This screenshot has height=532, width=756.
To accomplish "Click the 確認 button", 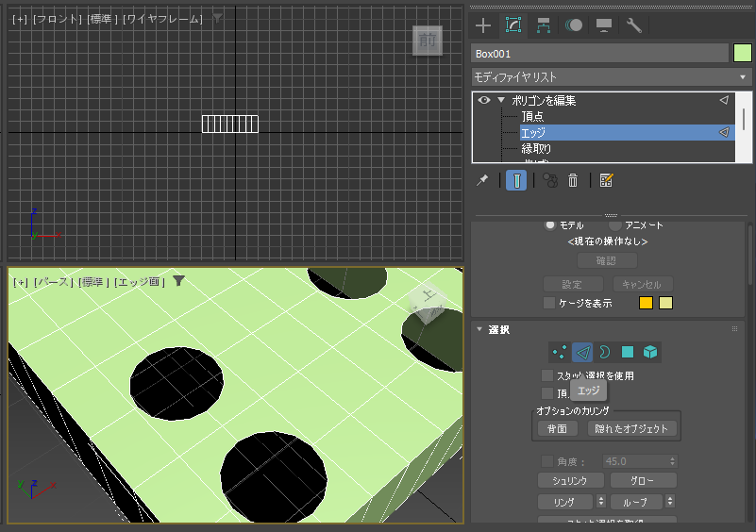I will point(607,260).
